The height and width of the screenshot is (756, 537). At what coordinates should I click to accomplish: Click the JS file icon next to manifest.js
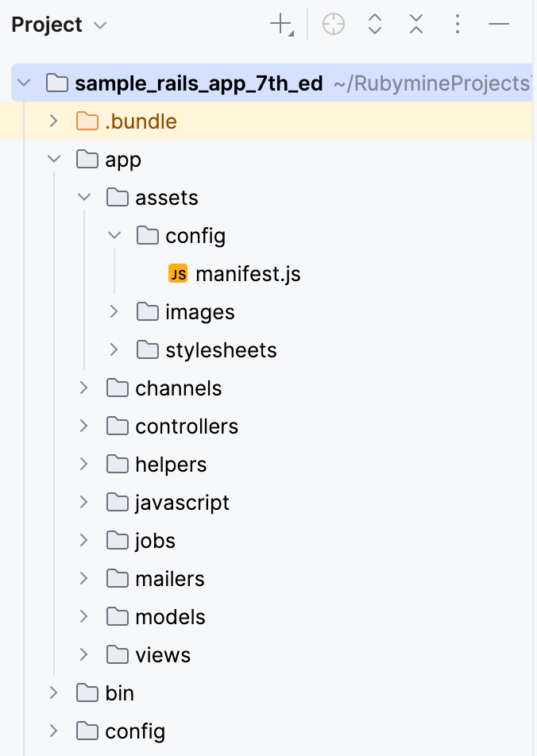click(x=178, y=273)
